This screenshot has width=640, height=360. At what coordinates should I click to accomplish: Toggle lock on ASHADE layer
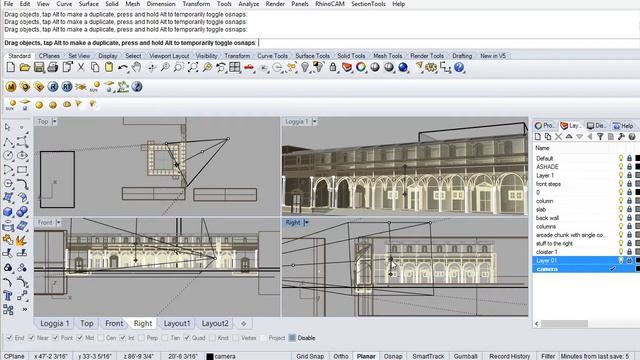tap(629, 167)
